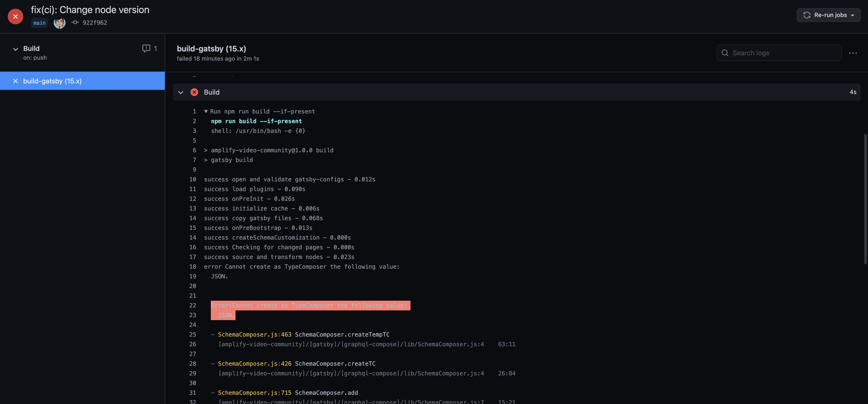Select the highlighted 'Error:Cannot create as TypeComposer' line
Screen dimensions: 868x404
310,305
